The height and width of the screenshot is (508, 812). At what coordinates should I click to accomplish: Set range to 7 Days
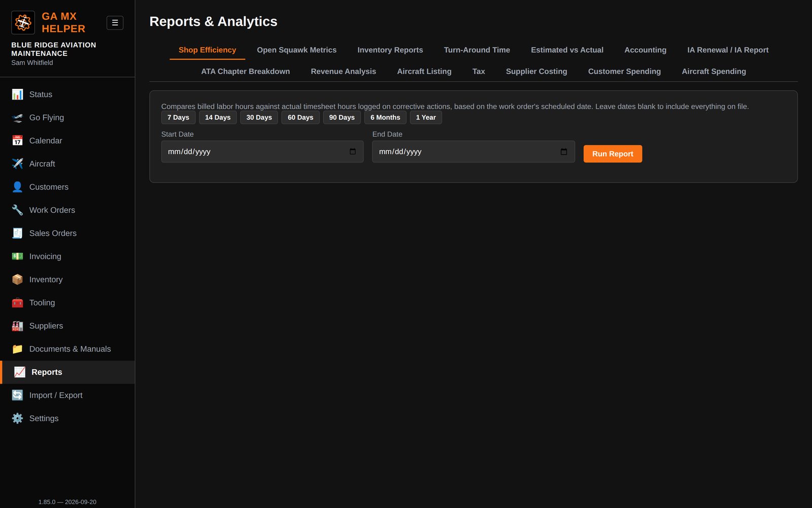(x=178, y=117)
